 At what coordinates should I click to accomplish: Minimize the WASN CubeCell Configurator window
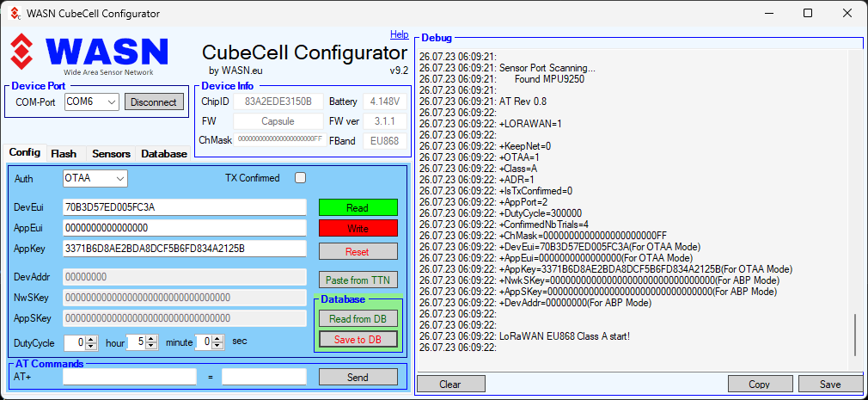click(x=769, y=13)
